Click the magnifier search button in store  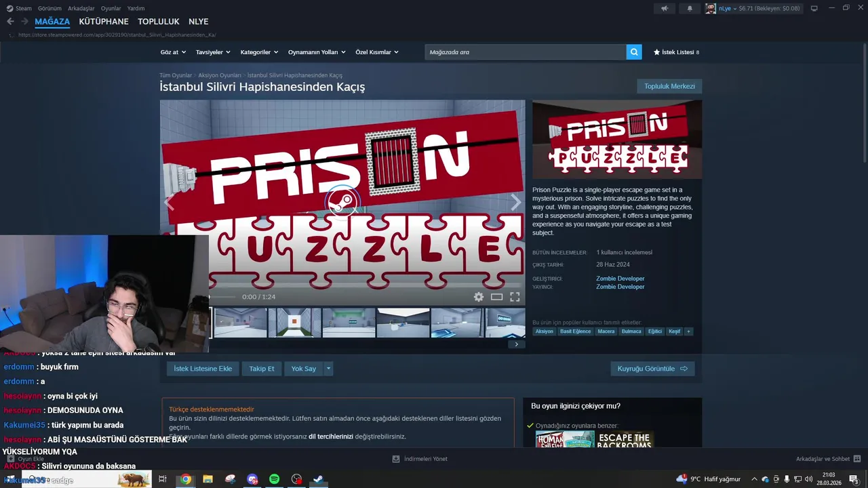tap(634, 52)
